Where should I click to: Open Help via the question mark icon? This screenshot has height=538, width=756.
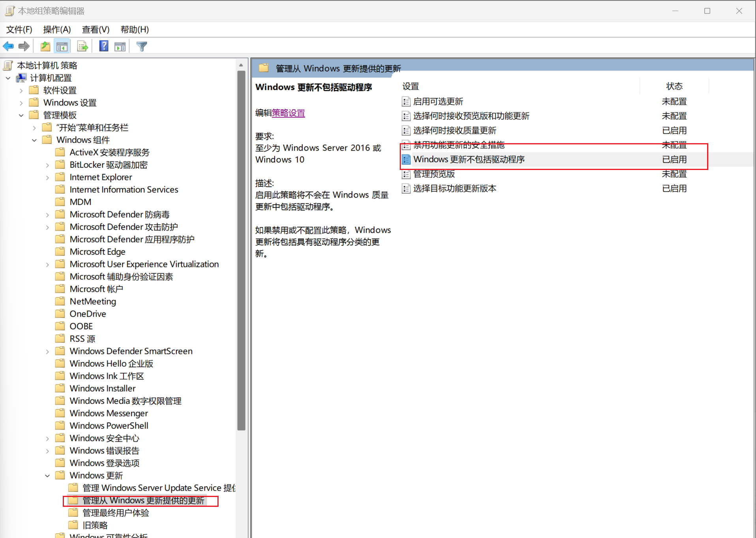click(103, 46)
